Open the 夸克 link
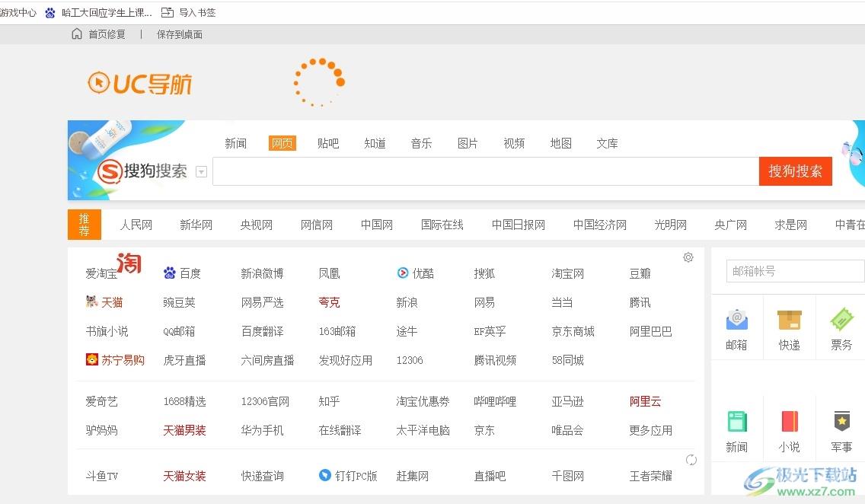 pos(330,302)
